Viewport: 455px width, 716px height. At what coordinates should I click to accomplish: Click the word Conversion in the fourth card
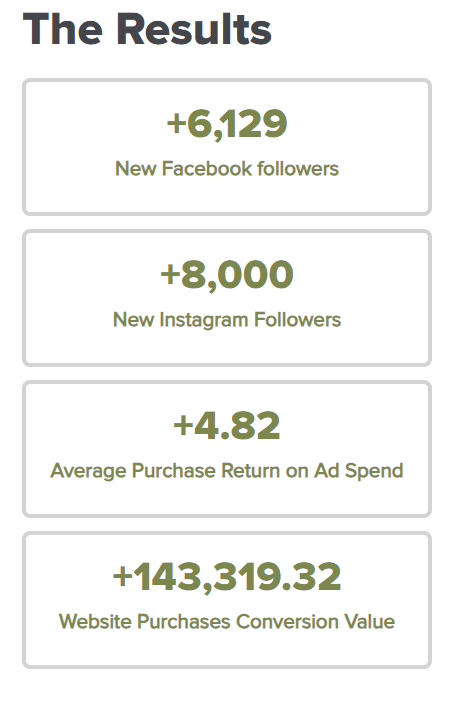[287, 621]
